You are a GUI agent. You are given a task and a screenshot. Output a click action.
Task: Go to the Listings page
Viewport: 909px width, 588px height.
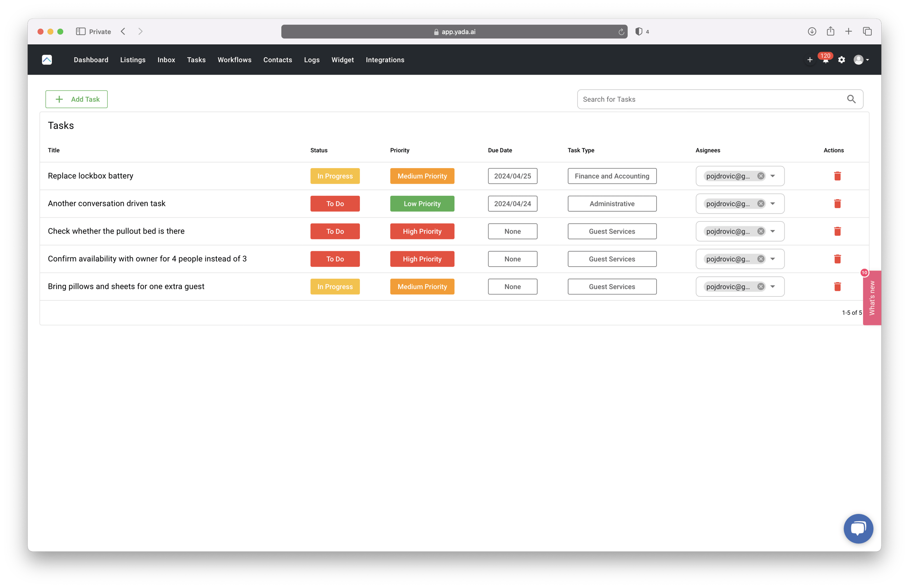click(x=133, y=60)
